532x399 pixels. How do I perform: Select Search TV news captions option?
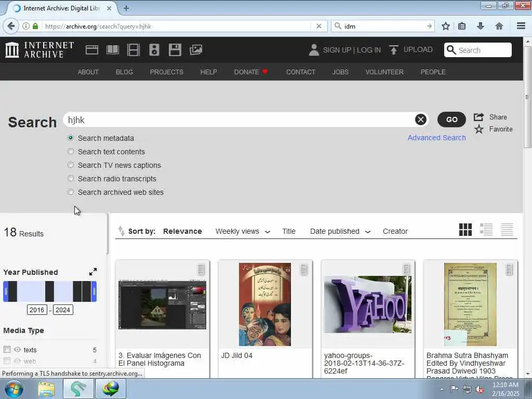[x=71, y=165]
